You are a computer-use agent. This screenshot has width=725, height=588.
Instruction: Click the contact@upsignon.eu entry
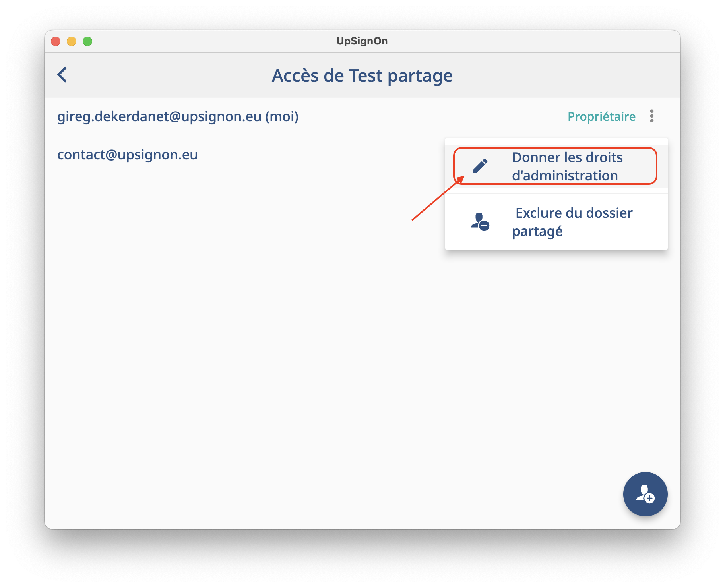tap(128, 155)
